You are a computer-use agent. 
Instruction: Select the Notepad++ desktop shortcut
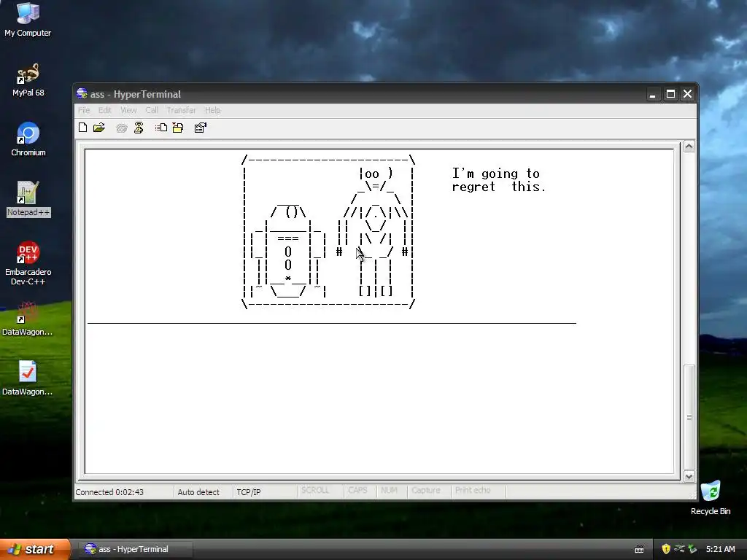28,199
